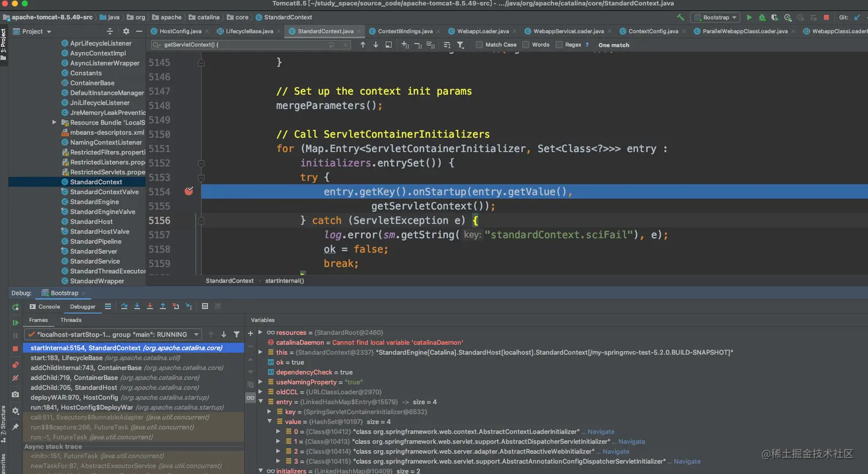Click the 'catalina' breadcrumb folder

click(204, 17)
